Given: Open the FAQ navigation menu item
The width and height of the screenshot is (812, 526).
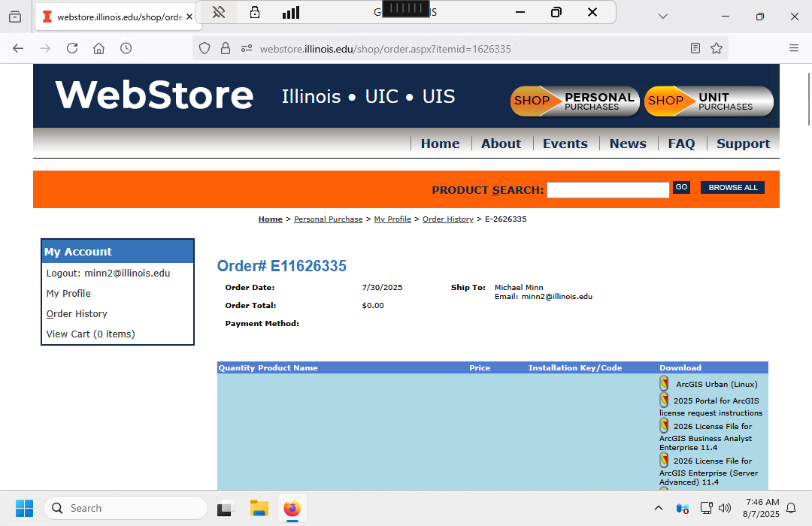Looking at the screenshot, I should coord(681,144).
